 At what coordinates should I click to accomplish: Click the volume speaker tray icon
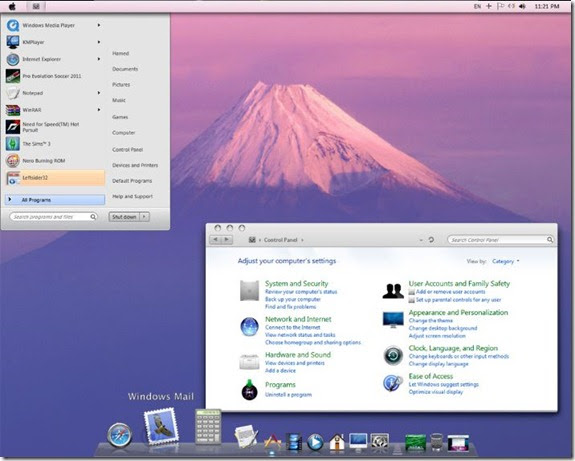[x=522, y=6]
